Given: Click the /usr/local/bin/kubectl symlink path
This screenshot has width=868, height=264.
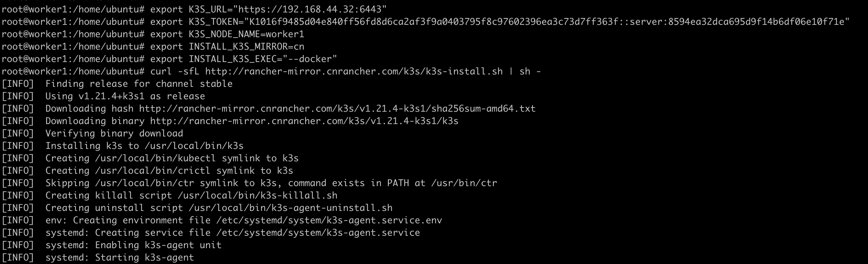Looking at the screenshot, I should tap(155, 158).
